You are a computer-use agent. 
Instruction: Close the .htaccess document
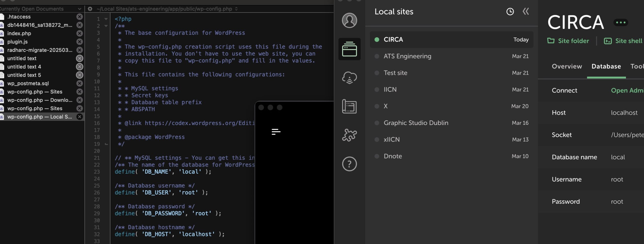[79, 17]
